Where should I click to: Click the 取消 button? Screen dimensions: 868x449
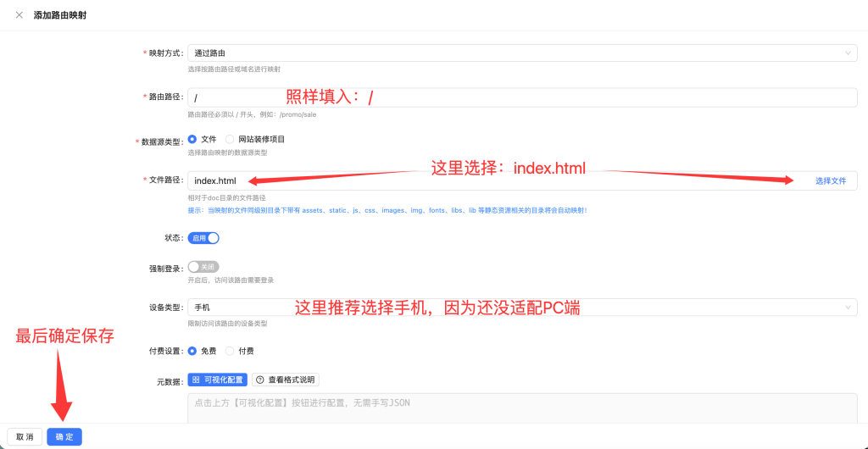pos(25,437)
